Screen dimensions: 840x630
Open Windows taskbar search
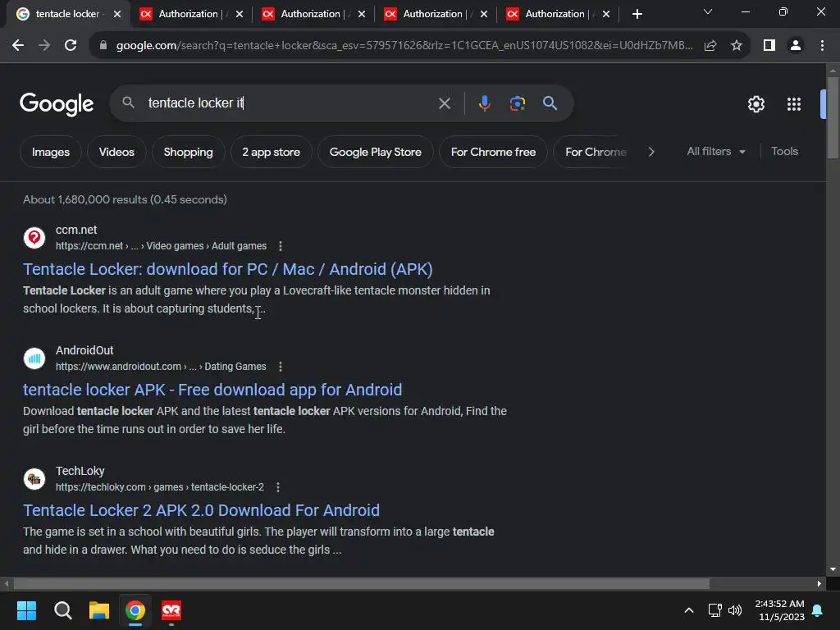click(62, 610)
